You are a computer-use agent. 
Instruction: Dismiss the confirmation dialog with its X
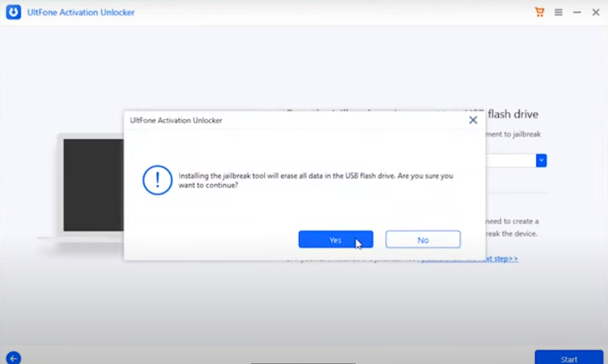(473, 120)
